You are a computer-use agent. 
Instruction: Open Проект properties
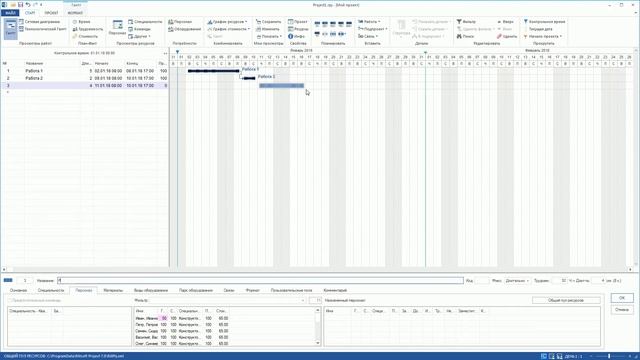298,22
